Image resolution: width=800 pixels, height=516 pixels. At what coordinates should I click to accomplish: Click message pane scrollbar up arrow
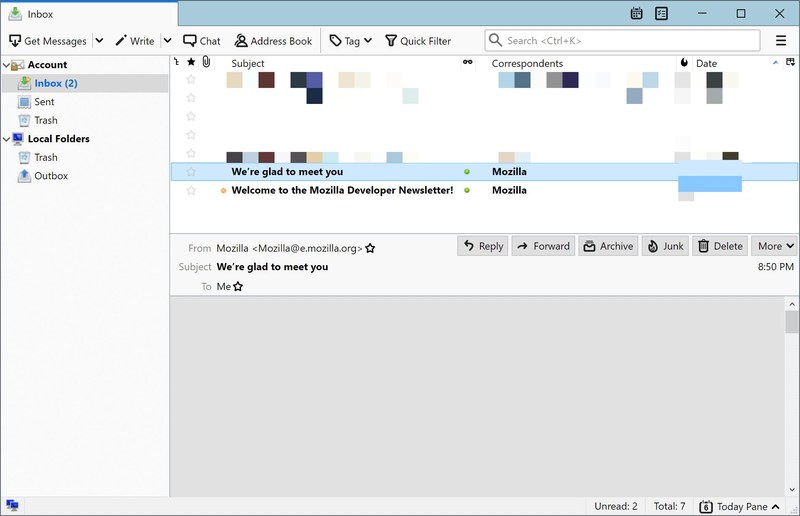(792, 304)
